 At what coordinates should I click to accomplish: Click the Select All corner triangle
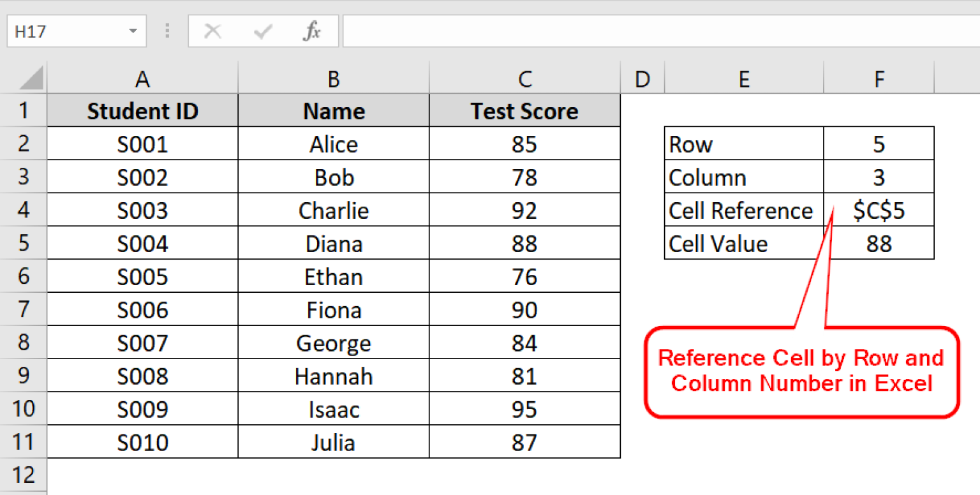coord(31,78)
